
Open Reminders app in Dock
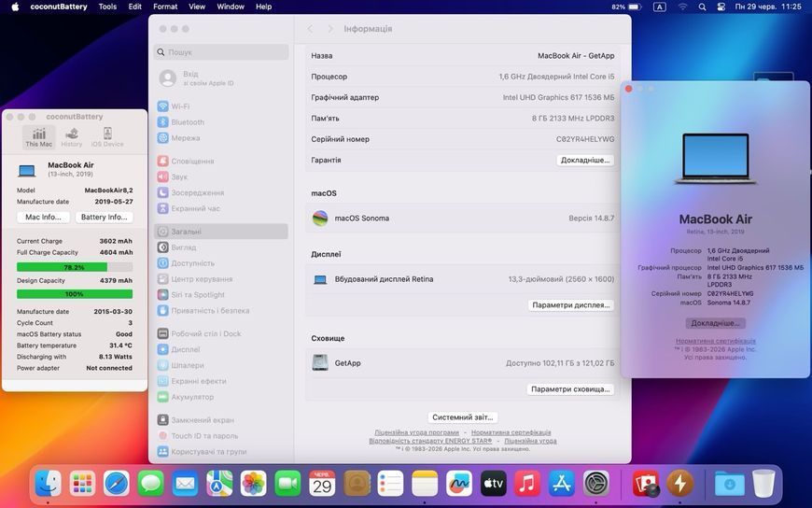click(x=390, y=484)
